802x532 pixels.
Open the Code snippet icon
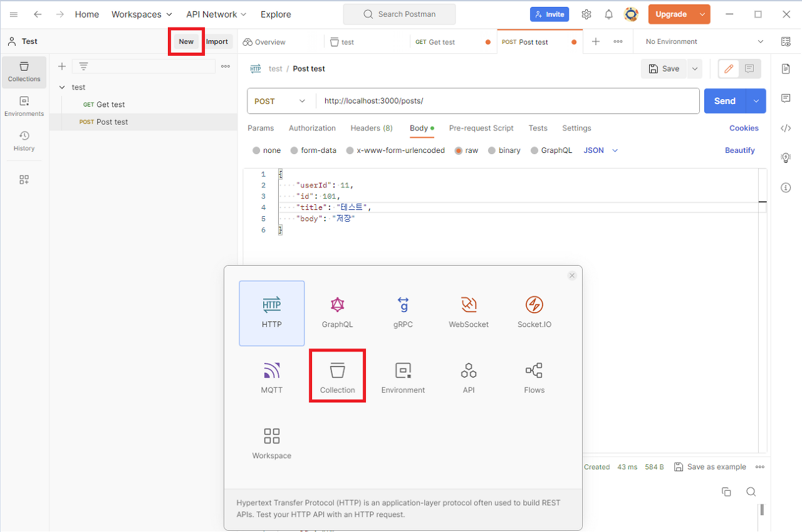[x=786, y=128]
